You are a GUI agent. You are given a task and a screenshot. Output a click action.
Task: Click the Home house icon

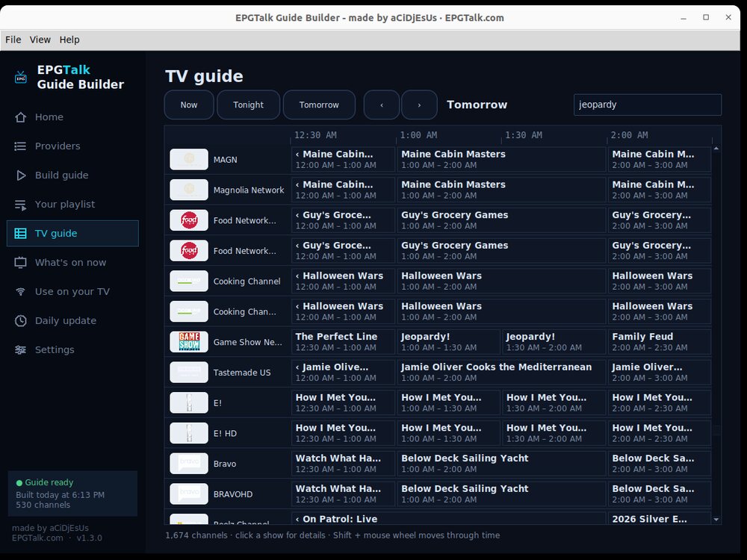tap(20, 117)
